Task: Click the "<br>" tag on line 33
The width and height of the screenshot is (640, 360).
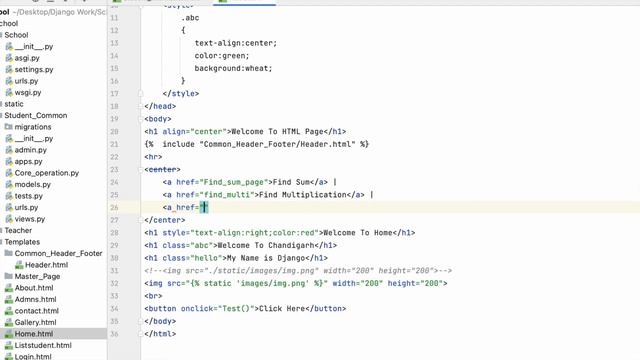Action: tap(153, 296)
